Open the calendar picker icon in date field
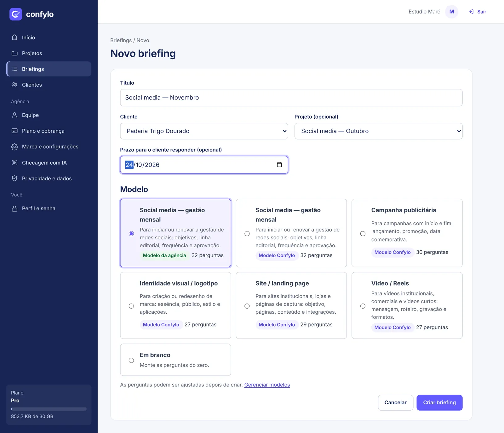The image size is (504, 433). pos(279,165)
